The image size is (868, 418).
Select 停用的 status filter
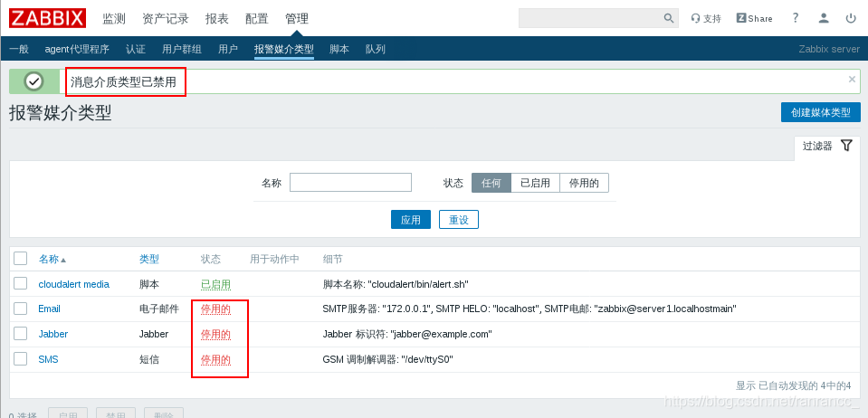tap(584, 183)
